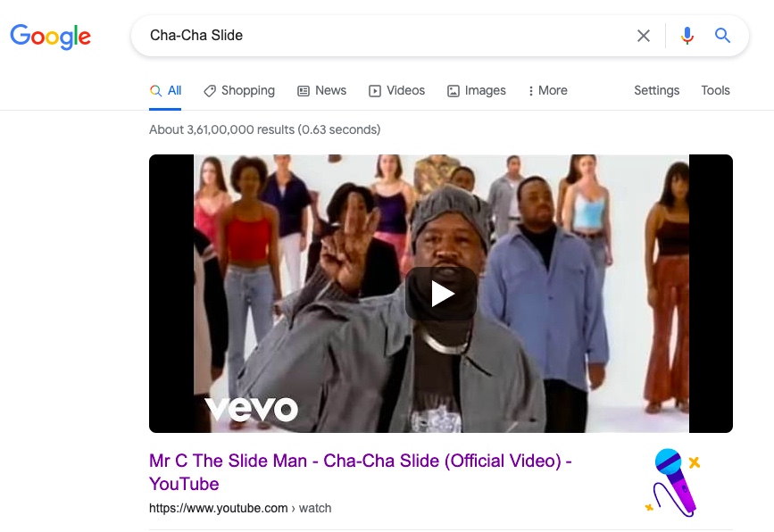The width and height of the screenshot is (774, 532).
Task: Play the Cha-Cha Slide video
Action: 441,295
